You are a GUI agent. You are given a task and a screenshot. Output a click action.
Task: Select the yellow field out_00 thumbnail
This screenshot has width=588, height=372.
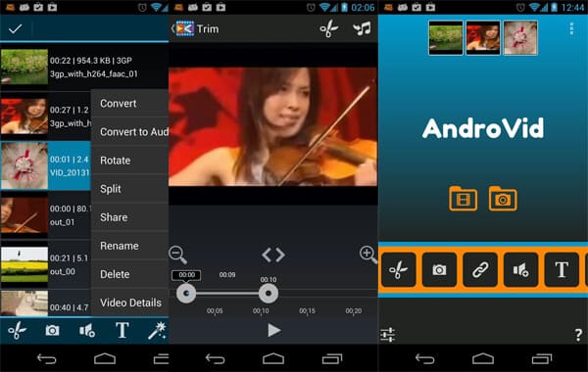[x=24, y=264]
